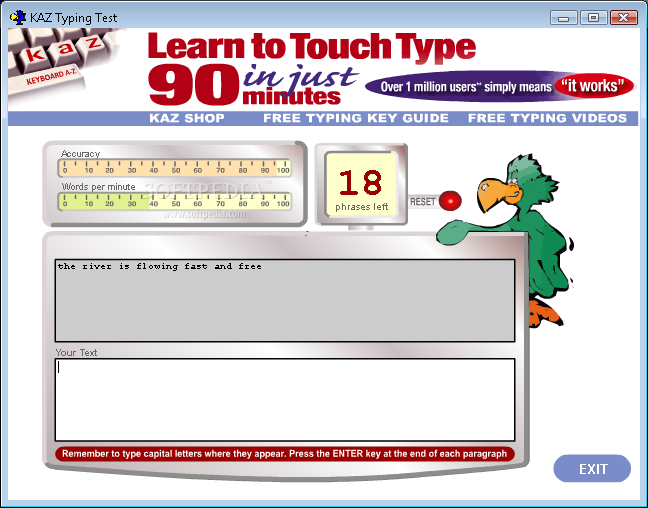
Task: Click the 18 phrases left counter
Action: [361, 184]
